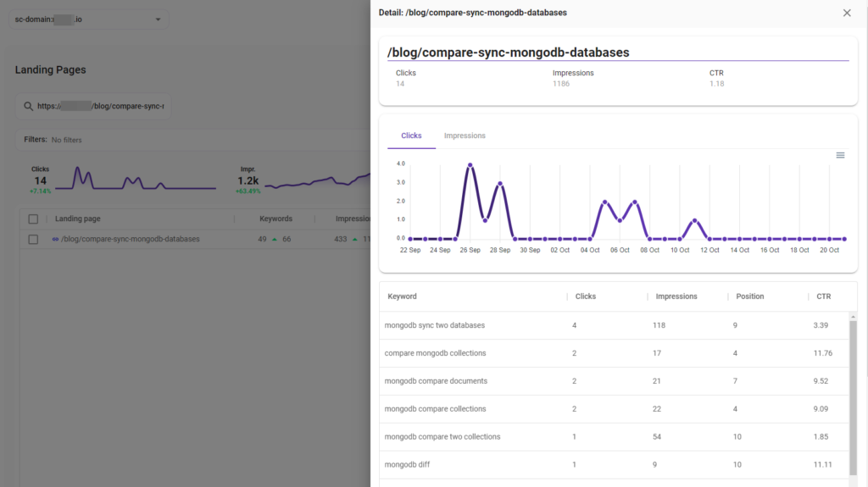The height and width of the screenshot is (487, 868).
Task: Select keyword 'mongodb diff'
Action: coord(407,464)
